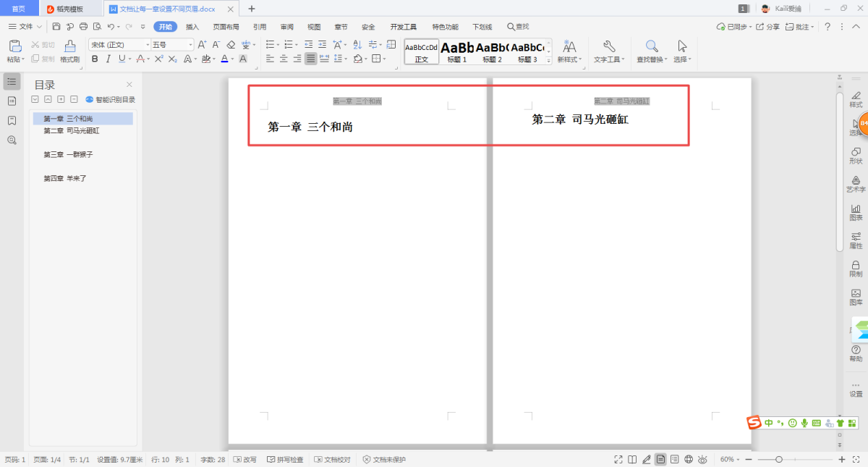The image size is (868, 467).
Task: Open 艺术字 in right sidebar
Action: coord(856,184)
